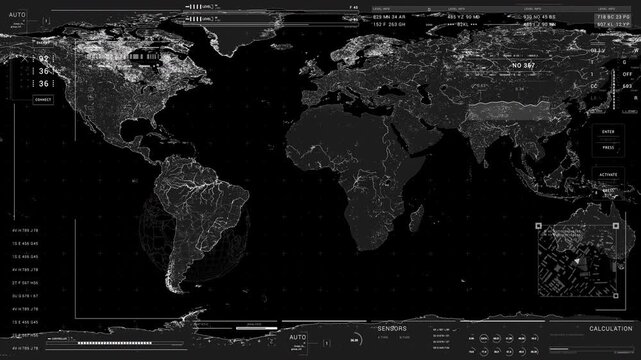Click the bottom-right corner handle of Australia inset

click(x=616, y=295)
